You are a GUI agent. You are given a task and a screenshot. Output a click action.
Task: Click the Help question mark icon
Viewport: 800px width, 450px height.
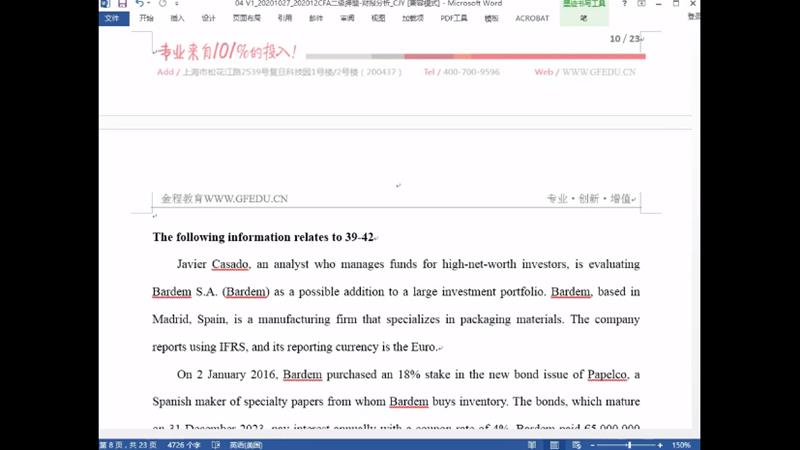(x=624, y=4)
